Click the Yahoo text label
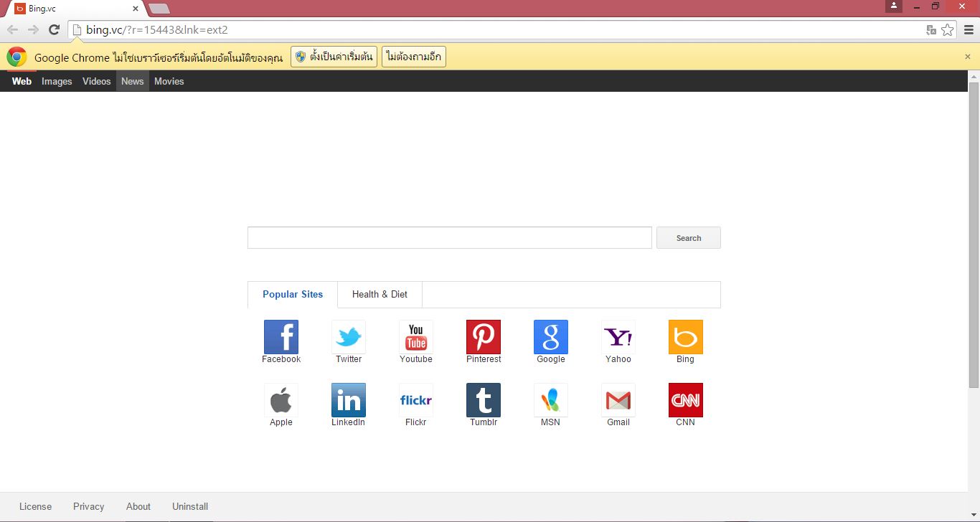 tap(618, 359)
